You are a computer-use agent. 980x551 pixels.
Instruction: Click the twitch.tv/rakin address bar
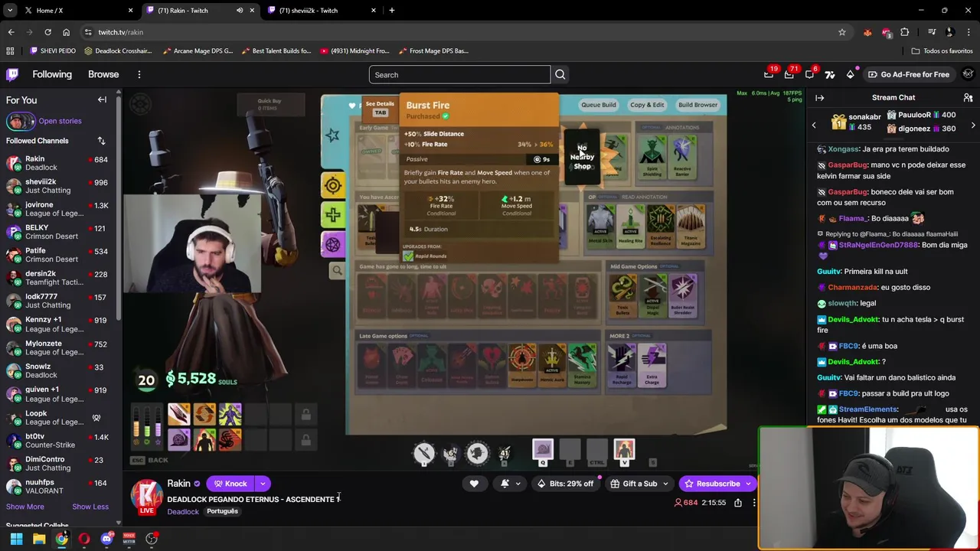tap(459, 32)
